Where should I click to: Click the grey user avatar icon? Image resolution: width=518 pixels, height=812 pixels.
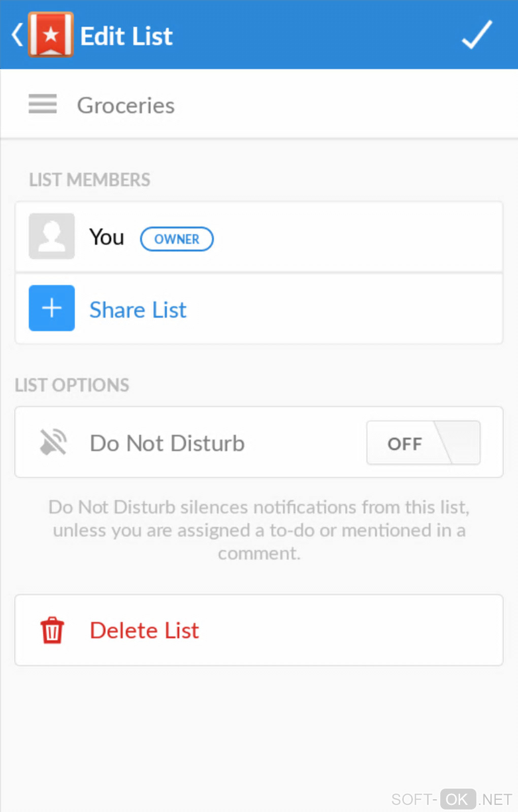point(52,236)
